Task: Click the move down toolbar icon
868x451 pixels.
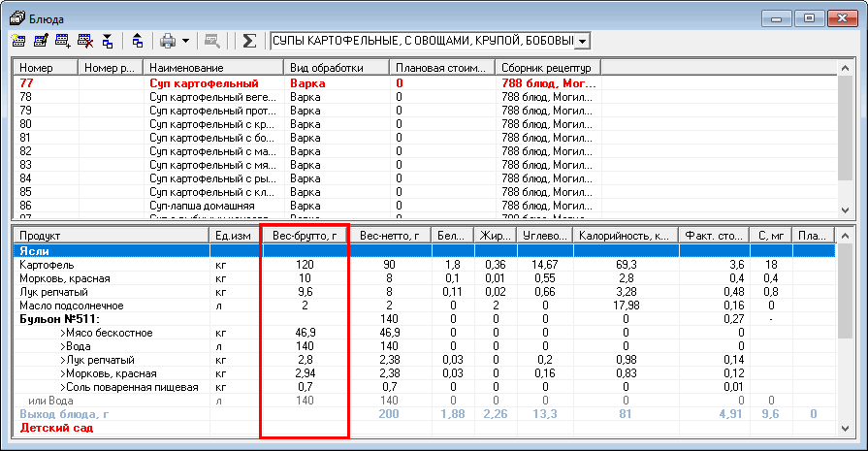Action: (x=108, y=42)
